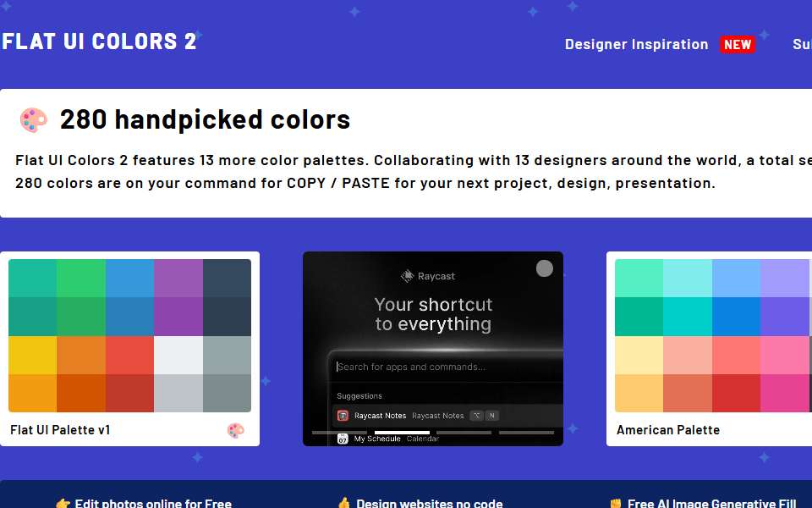Screen dimensions: 812x508
Task: Select the Raycast Notes suggestion row
Action: tap(447, 416)
